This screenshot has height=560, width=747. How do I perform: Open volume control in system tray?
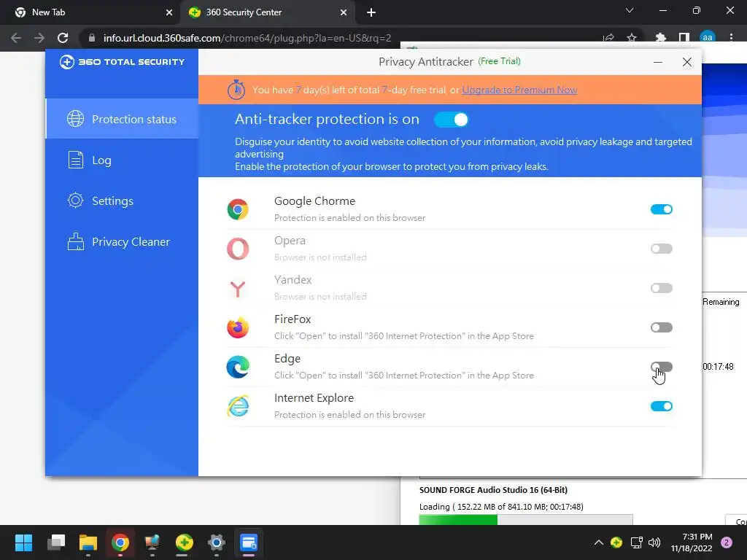654,542
